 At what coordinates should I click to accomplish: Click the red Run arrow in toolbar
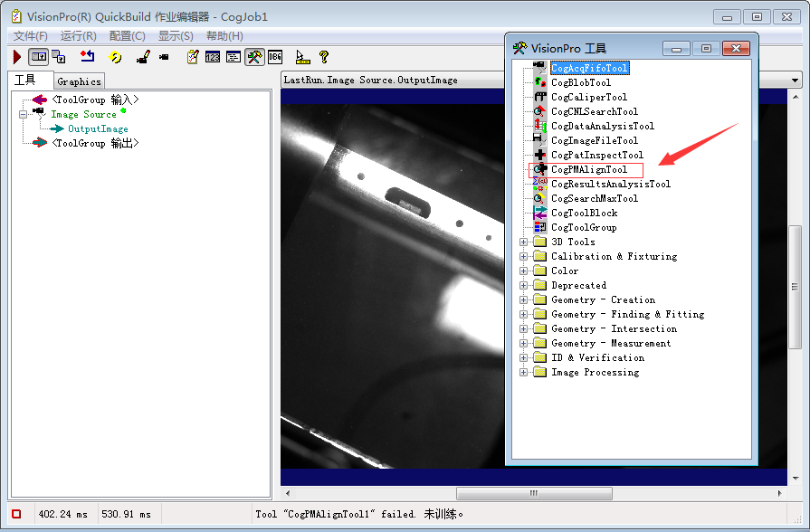(17, 56)
